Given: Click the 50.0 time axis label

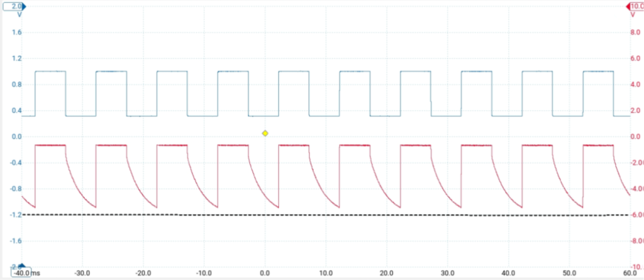Looking at the screenshot, I should point(569,273).
